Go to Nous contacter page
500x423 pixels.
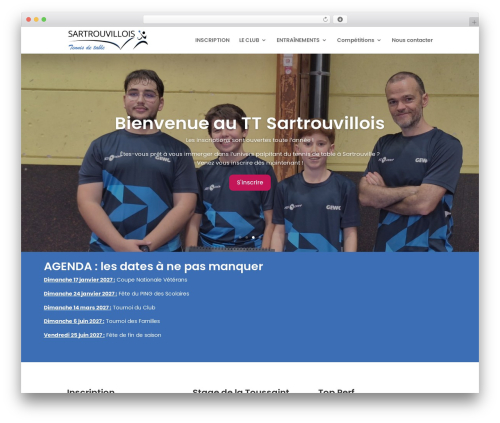(x=412, y=40)
